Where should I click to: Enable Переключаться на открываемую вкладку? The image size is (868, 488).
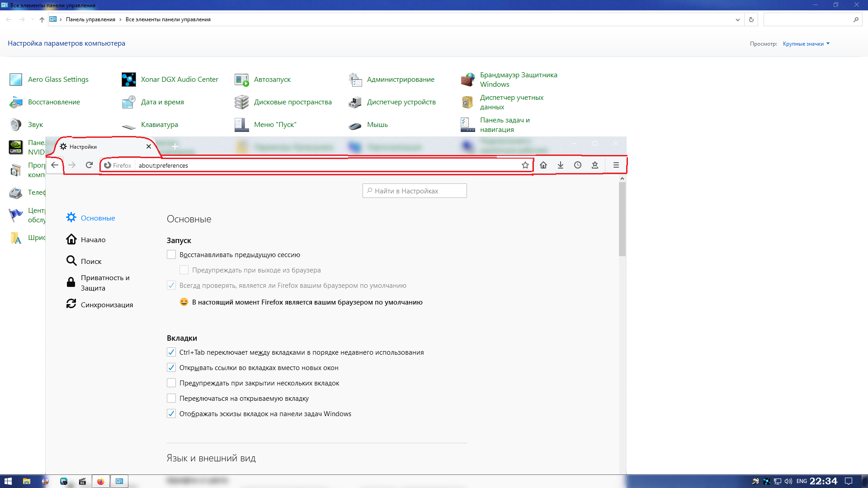[171, 398]
